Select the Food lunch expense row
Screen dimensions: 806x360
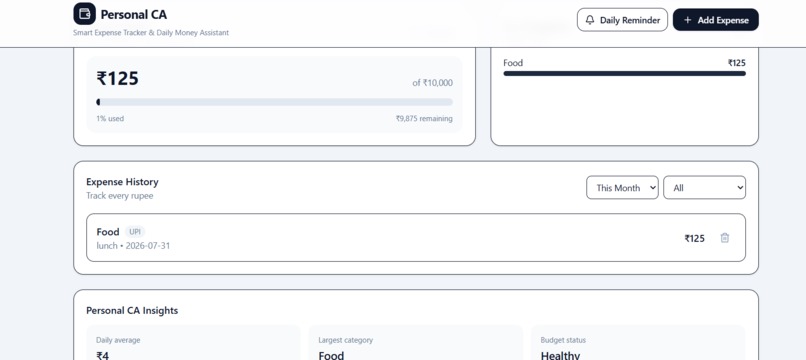click(x=416, y=238)
